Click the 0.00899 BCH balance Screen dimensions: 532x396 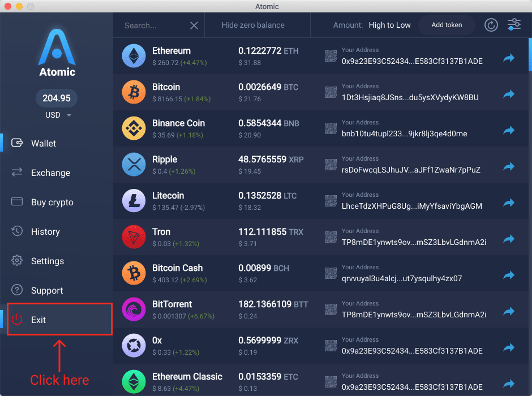point(264,268)
